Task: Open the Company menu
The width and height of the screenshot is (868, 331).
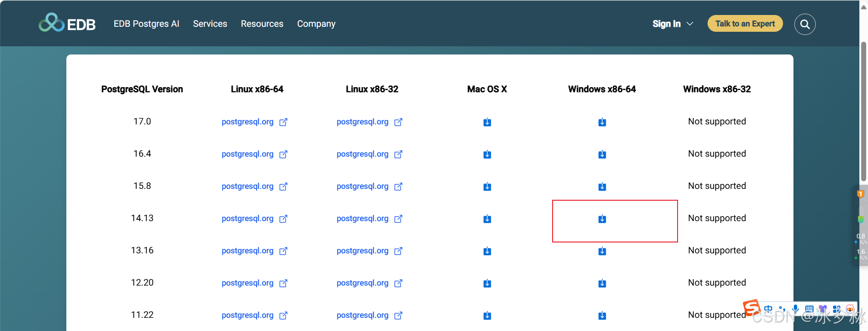Action: click(x=316, y=24)
